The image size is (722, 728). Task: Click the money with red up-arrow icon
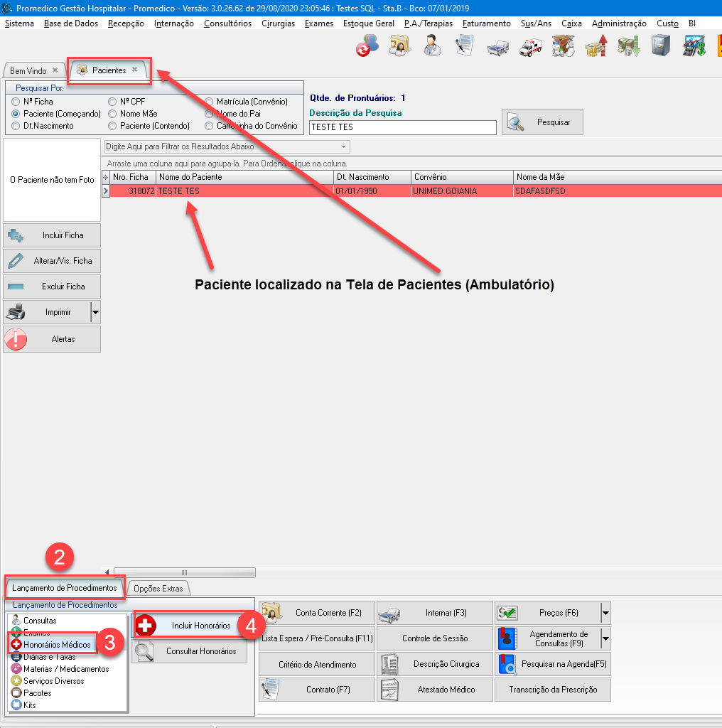pyautogui.click(x=596, y=45)
